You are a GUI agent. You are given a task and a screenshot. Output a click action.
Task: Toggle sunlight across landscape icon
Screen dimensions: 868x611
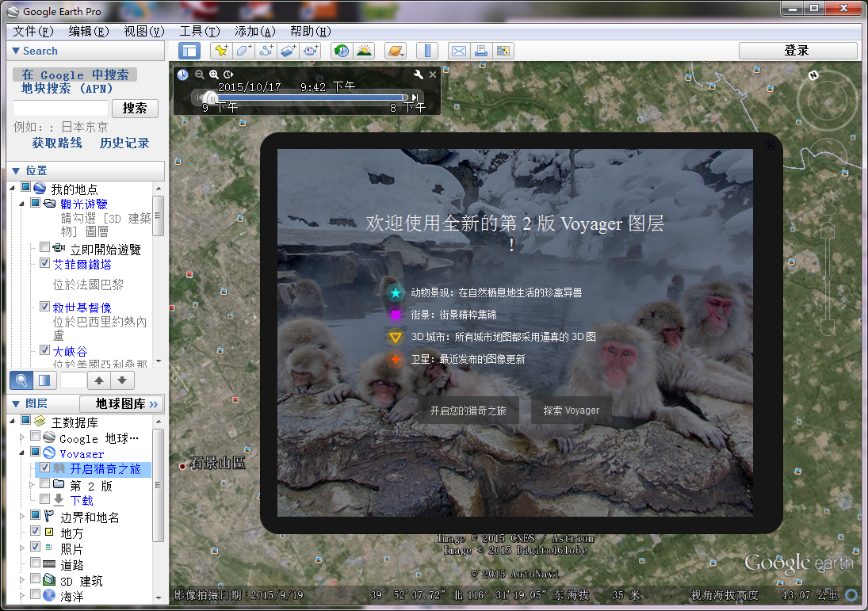(x=365, y=51)
